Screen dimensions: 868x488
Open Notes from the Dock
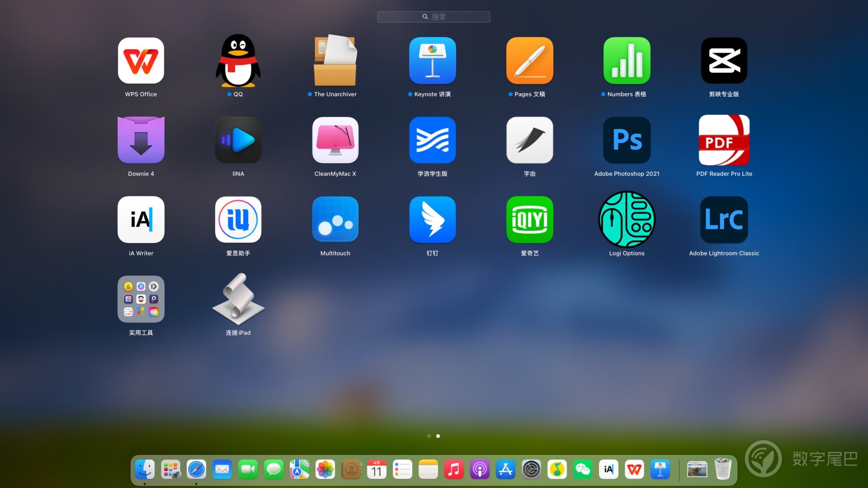428,469
